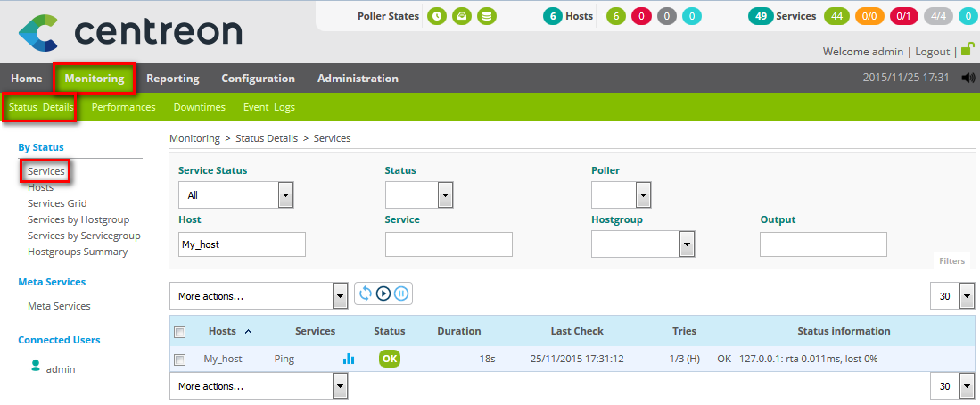
Task: Click the Ping service link in table
Action: pyautogui.click(x=284, y=359)
